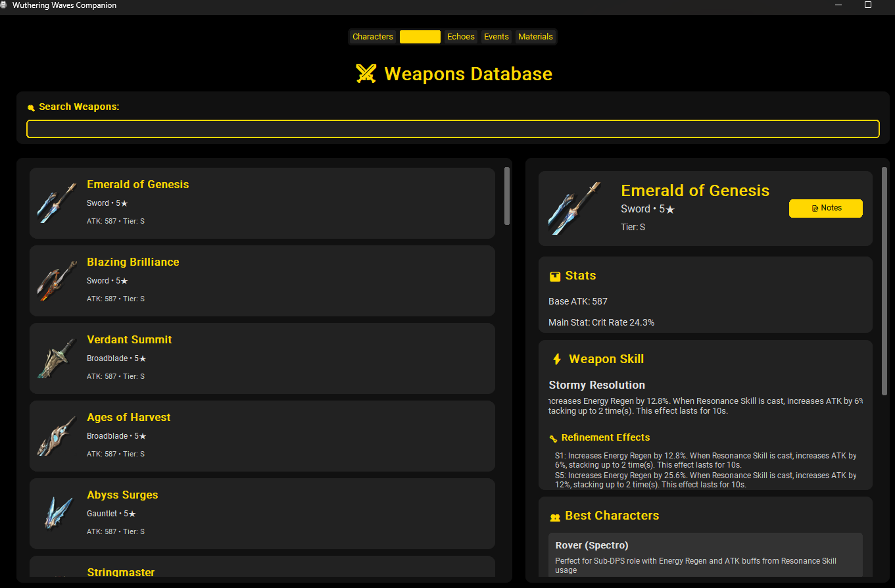Click the people icon beside Best Characters
Screen dimensions: 895x588
tap(555, 518)
